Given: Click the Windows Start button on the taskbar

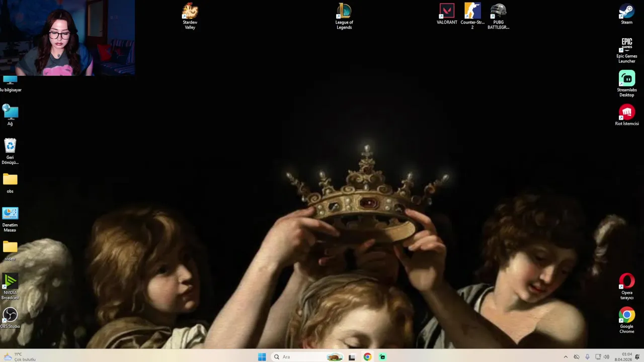Looking at the screenshot, I should coord(262,357).
